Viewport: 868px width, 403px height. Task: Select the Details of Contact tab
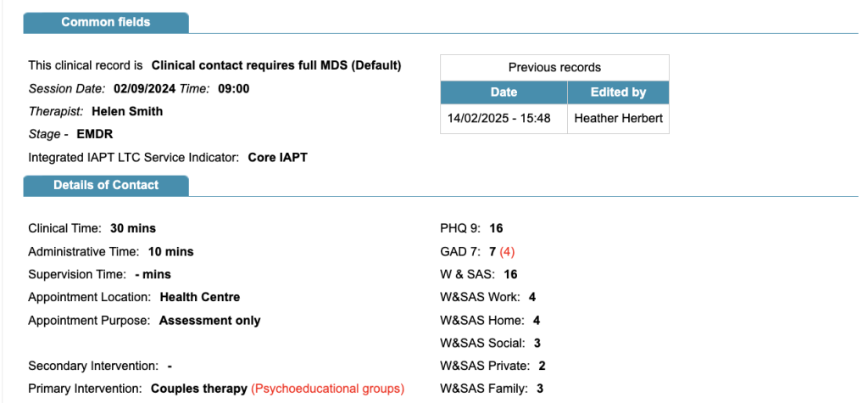pos(105,185)
